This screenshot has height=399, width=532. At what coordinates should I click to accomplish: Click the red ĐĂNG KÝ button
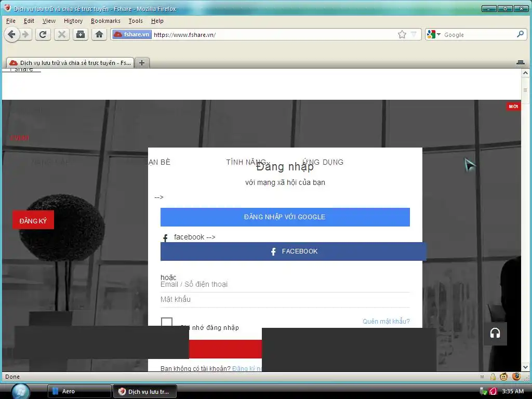pos(33,220)
